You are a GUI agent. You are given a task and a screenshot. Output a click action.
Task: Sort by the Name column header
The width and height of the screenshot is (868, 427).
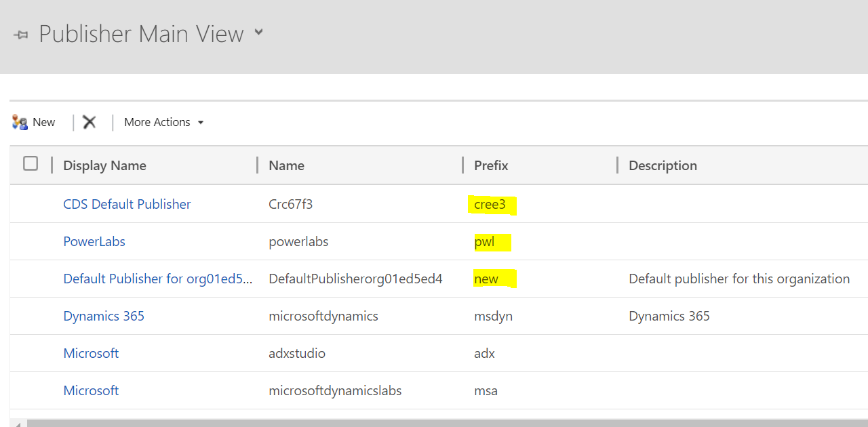pos(286,165)
